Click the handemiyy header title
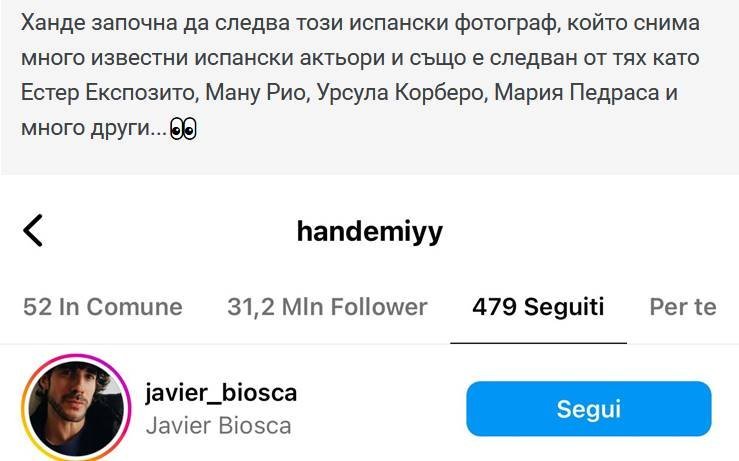The height and width of the screenshot is (461, 739). point(370,231)
